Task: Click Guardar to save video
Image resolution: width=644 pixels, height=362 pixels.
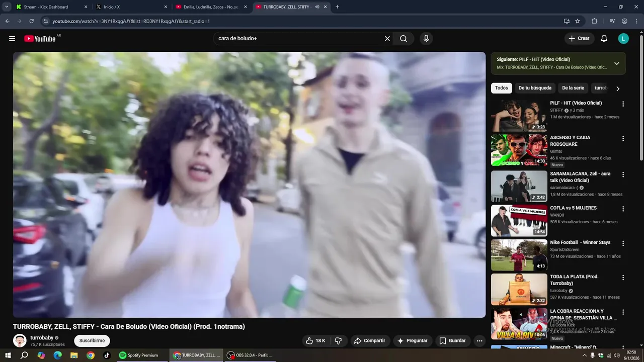Action: [453, 341]
